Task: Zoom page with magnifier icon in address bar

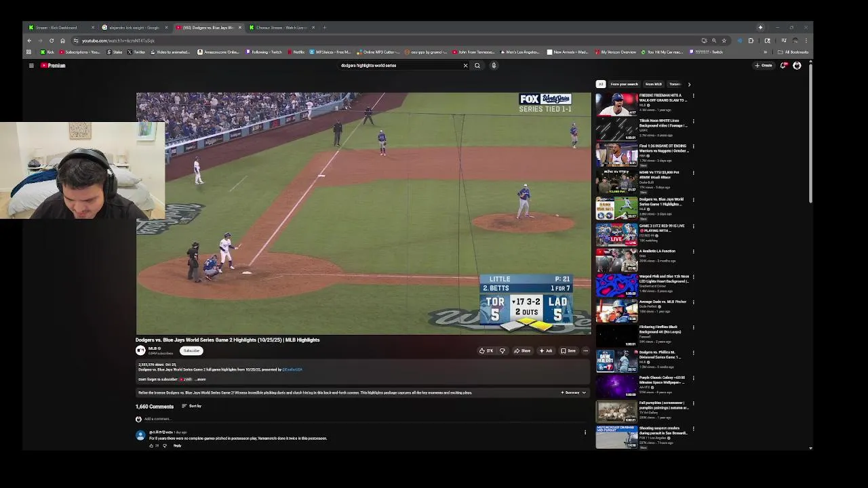Action: (x=713, y=41)
